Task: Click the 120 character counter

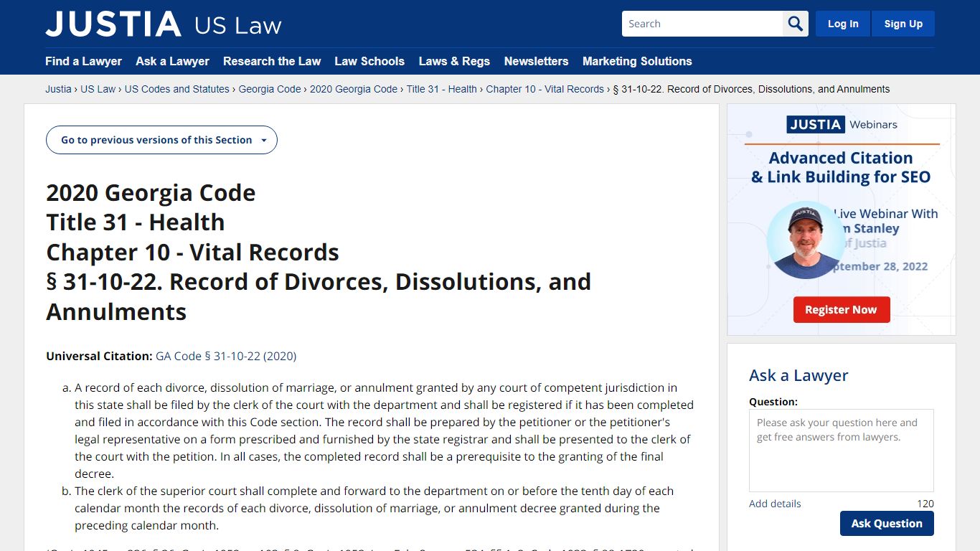Action: (x=925, y=504)
